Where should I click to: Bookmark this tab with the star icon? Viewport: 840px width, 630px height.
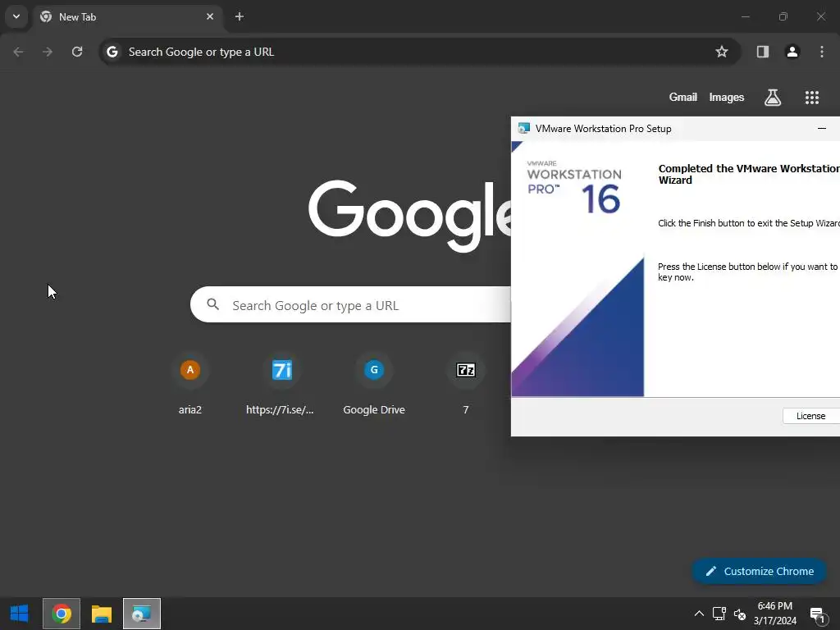tap(722, 52)
